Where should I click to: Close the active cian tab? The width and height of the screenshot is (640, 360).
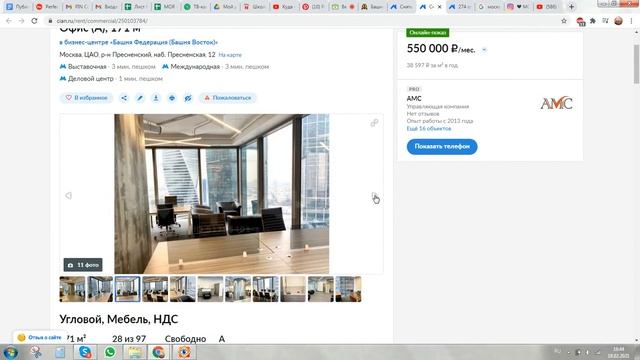[x=440, y=7]
